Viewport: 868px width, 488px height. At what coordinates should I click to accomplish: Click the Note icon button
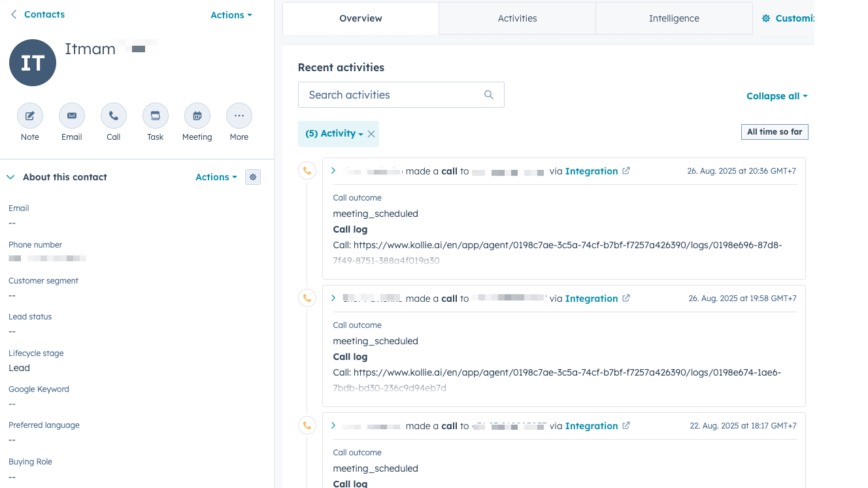[x=30, y=116]
